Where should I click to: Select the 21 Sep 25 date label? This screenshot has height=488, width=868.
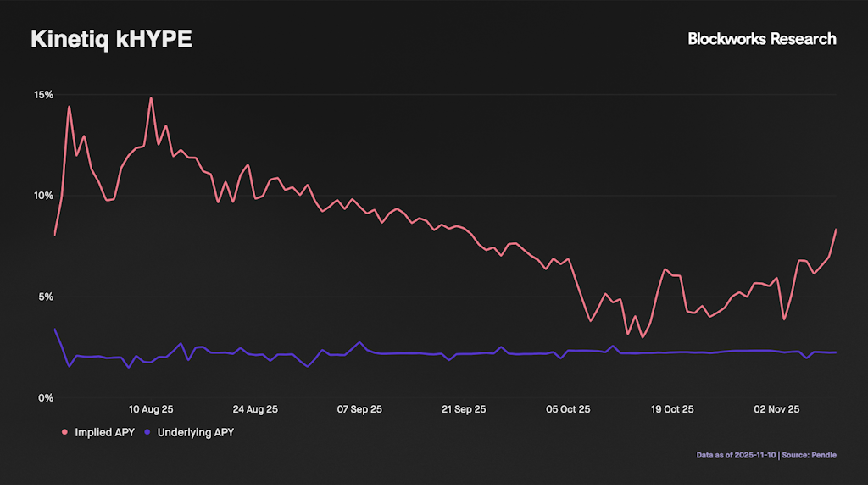[464, 409]
